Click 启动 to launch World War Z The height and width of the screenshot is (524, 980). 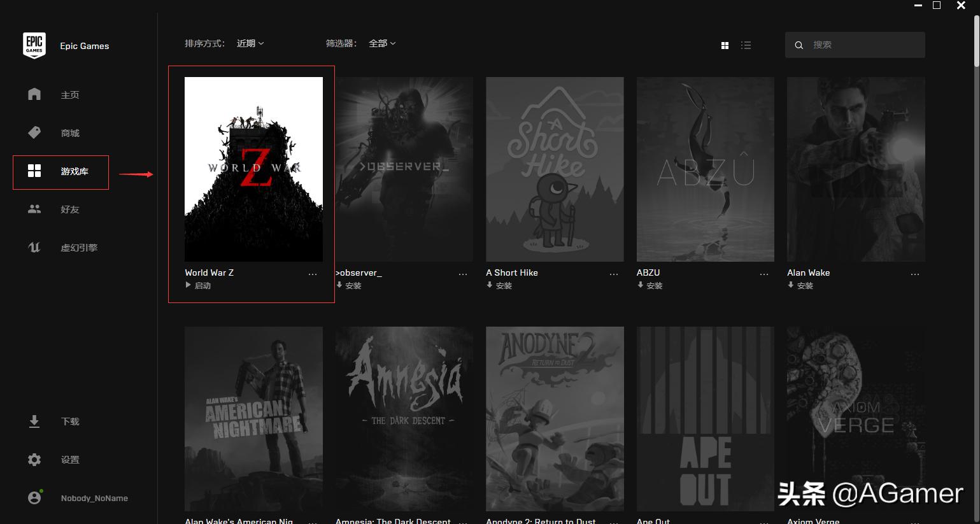click(202, 286)
